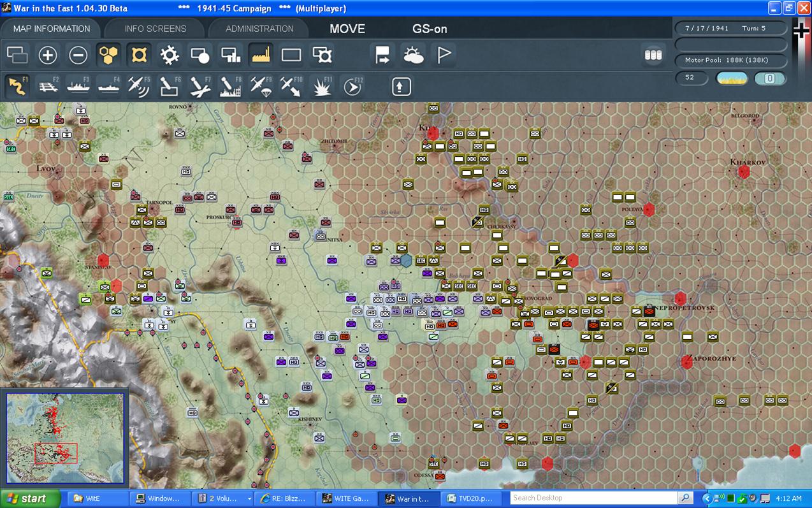Switch to the TVD20.p... taskbar item
The height and width of the screenshot is (508, 812).
click(472, 498)
